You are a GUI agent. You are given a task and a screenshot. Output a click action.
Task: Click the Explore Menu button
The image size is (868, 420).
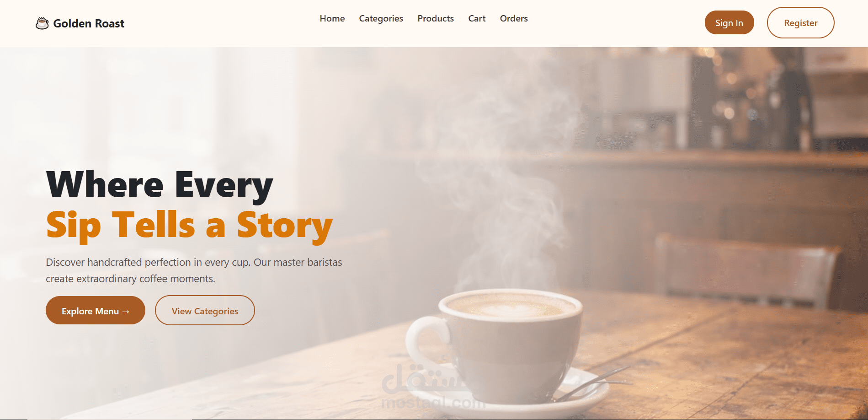point(96,310)
